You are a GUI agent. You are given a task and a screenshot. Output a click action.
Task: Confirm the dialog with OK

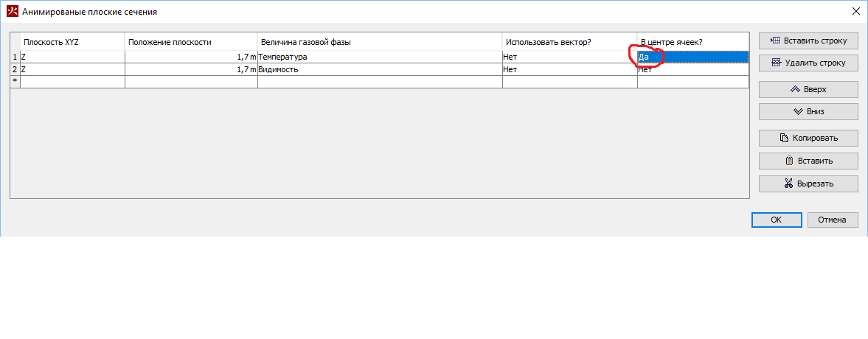(776, 220)
